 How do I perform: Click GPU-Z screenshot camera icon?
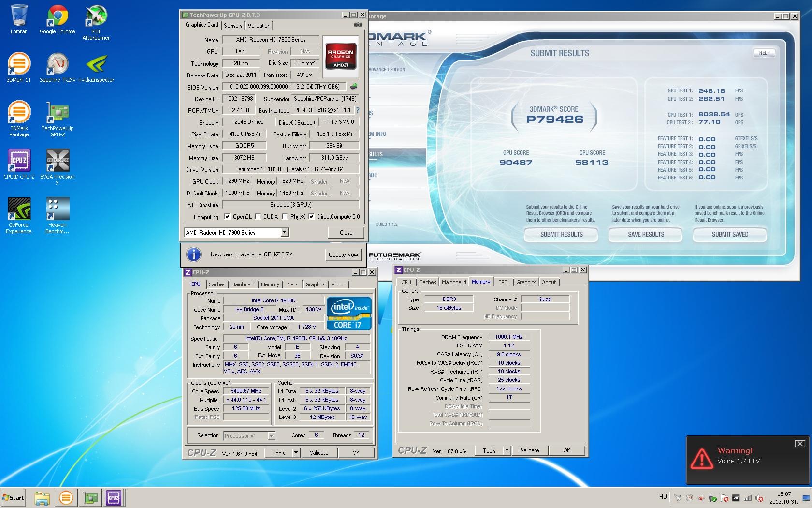(x=358, y=25)
